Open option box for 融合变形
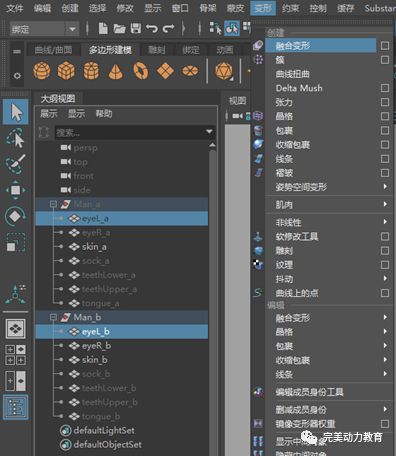The height and width of the screenshot is (456, 396). coord(385,46)
